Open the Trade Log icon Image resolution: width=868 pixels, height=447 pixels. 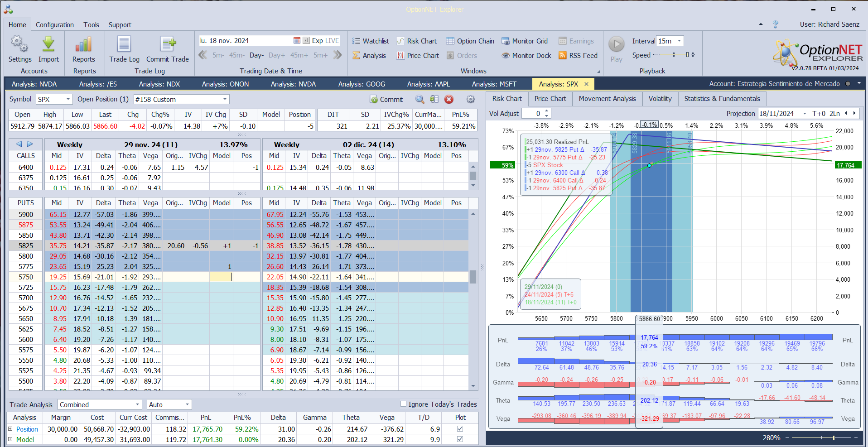[124, 44]
